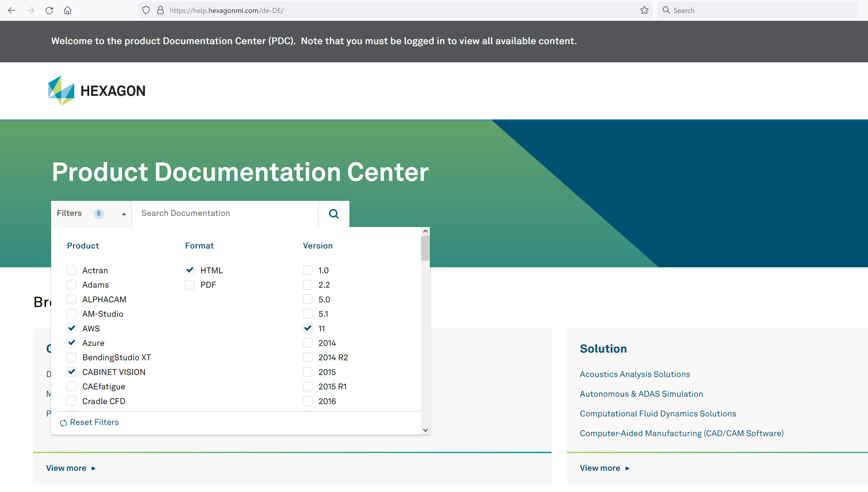Click the padlock site info icon
This screenshot has height=492, width=868.
[160, 10]
